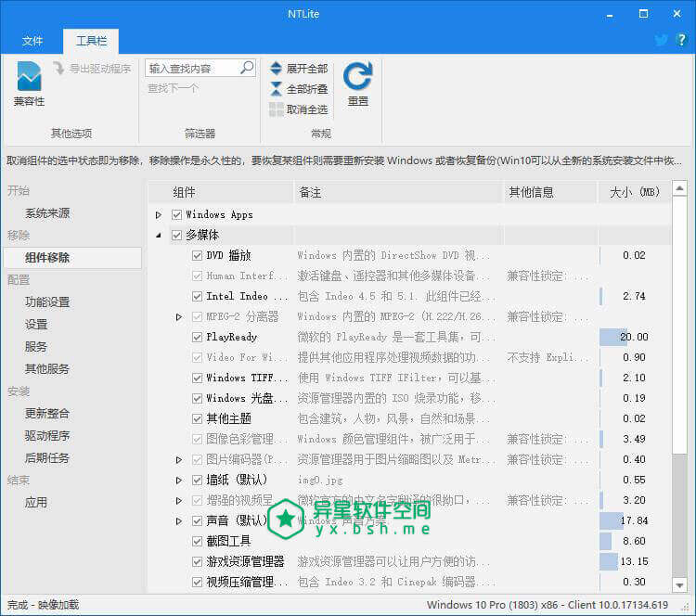Toggle the PlayReady component checkbox
This screenshot has width=696, height=616.
(x=197, y=338)
